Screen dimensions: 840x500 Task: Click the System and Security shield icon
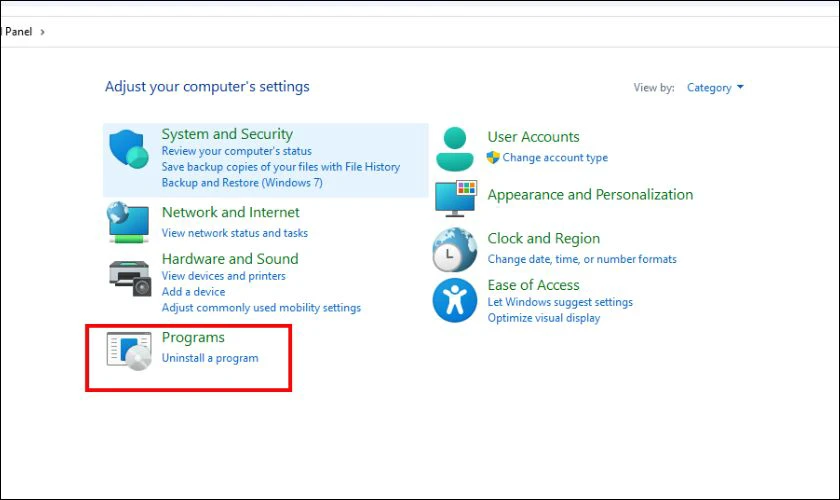tap(129, 149)
